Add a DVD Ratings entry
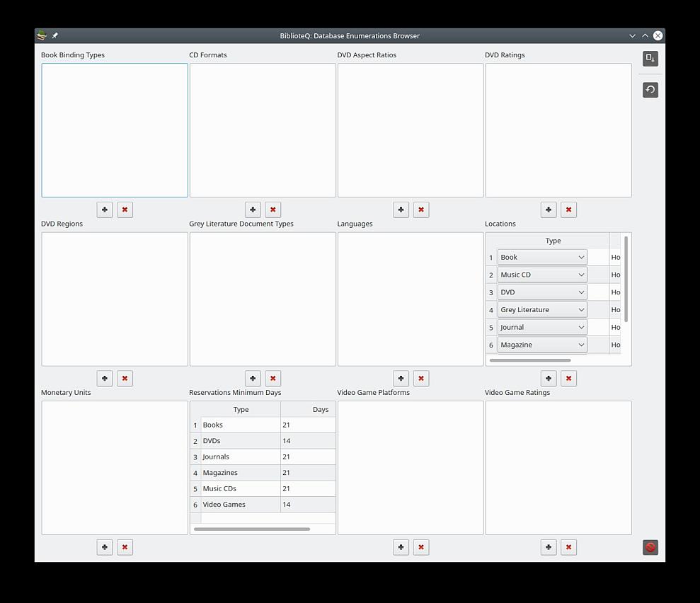 549,209
